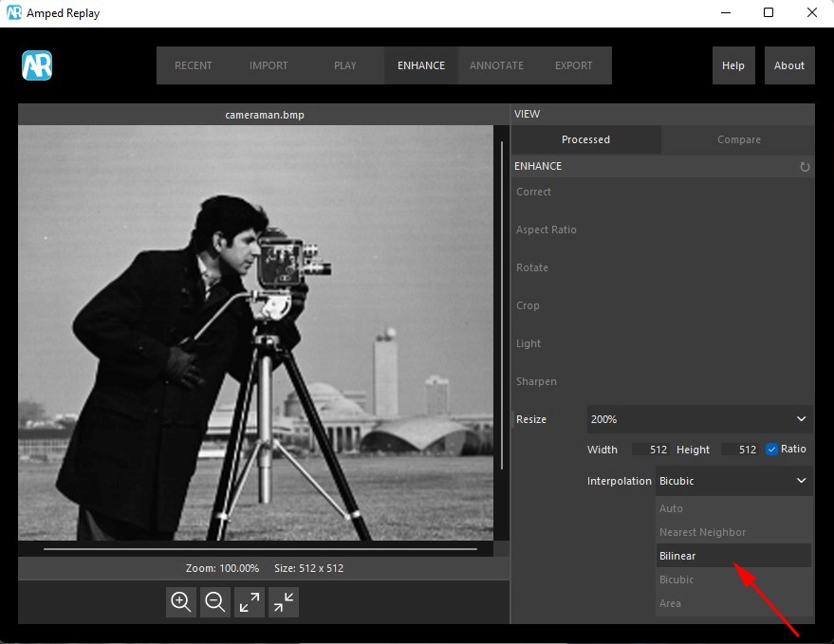Click the expand to full view icon
834x644 pixels.
(x=250, y=601)
